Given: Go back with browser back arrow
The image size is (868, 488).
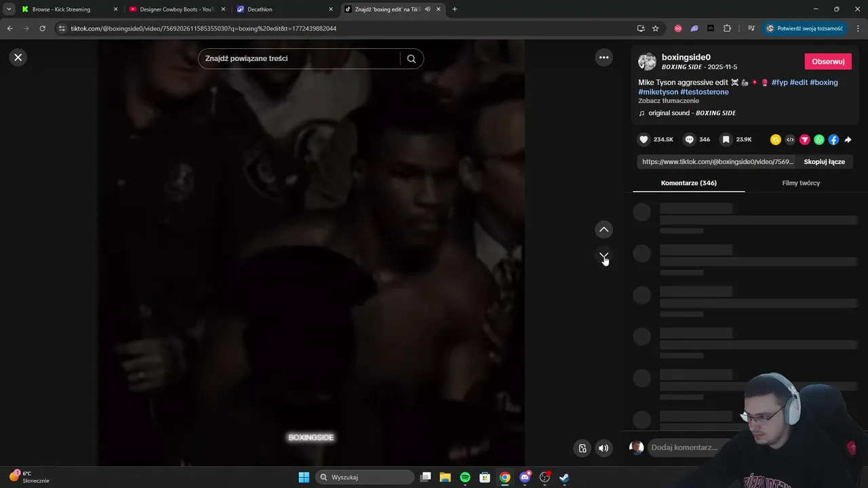Looking at the screenshot, I should pos(9,28).
